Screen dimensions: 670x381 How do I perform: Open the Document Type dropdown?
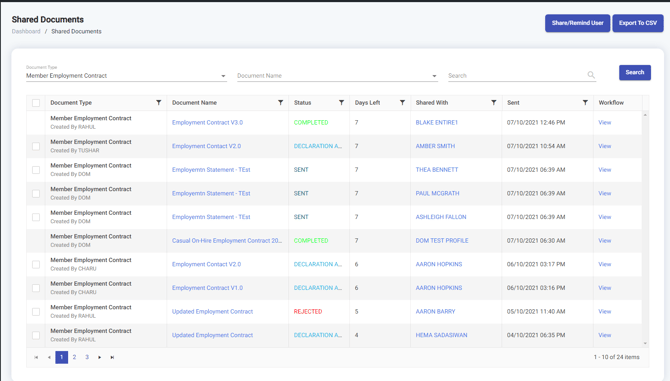tap(126, 76)
